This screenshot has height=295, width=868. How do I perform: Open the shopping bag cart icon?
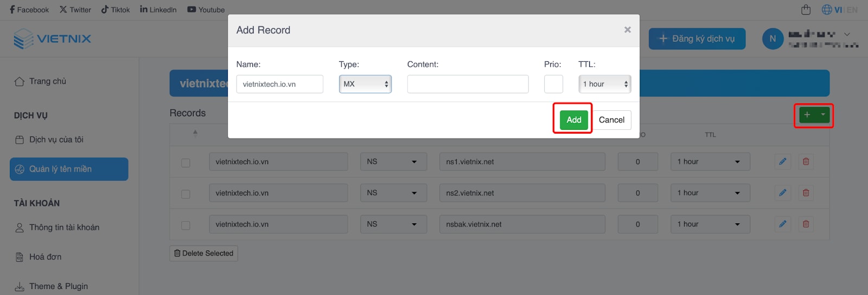[806, 10]
